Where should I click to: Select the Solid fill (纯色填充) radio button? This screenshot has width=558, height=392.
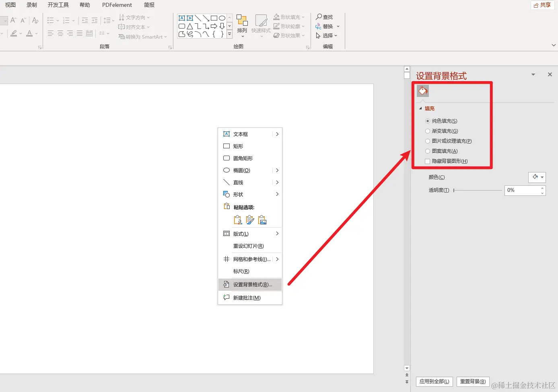tap(428, 121)
